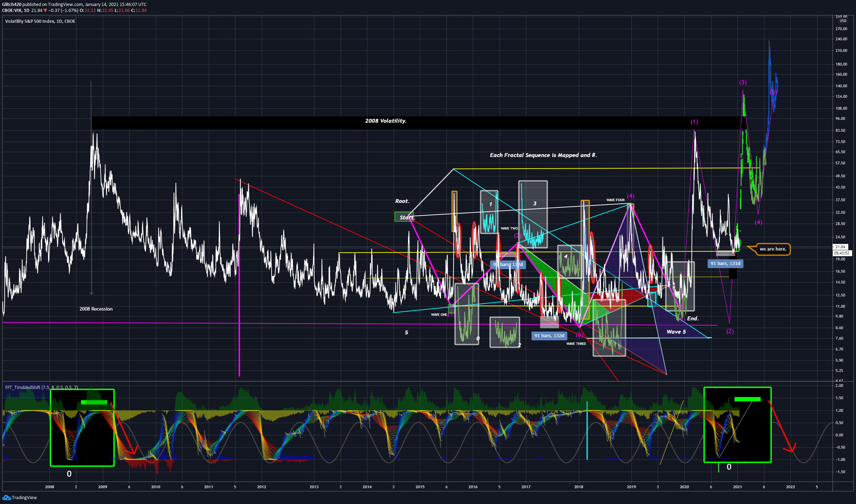
Task: Select the Volatility S&P 500 Index legend title
Action: [x=40, y=21]
